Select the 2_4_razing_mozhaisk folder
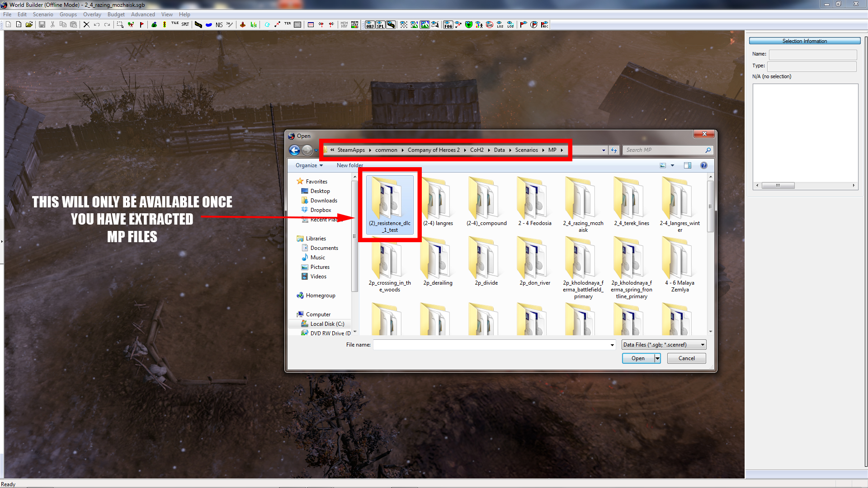 583,205
